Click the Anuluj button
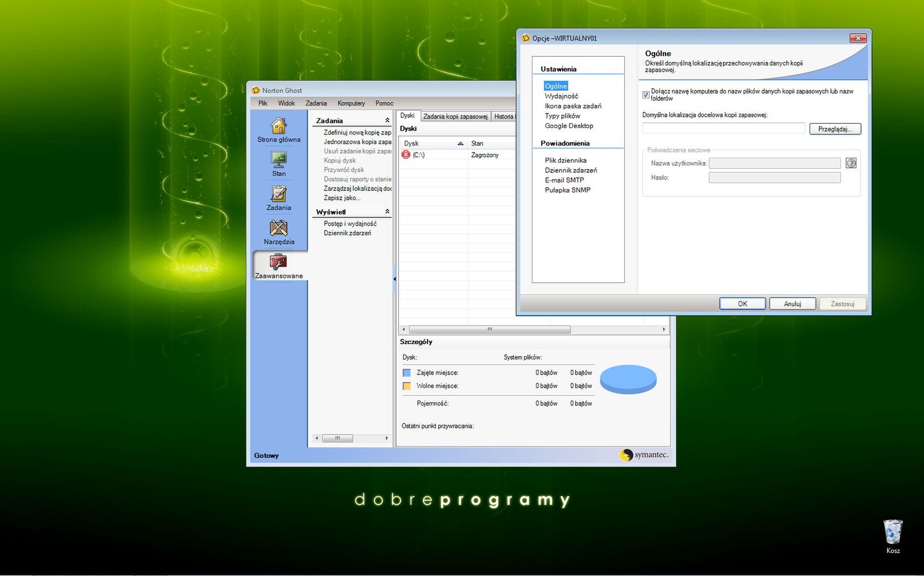Viewport: 924px width, 576px height. [x=793, y=303]
